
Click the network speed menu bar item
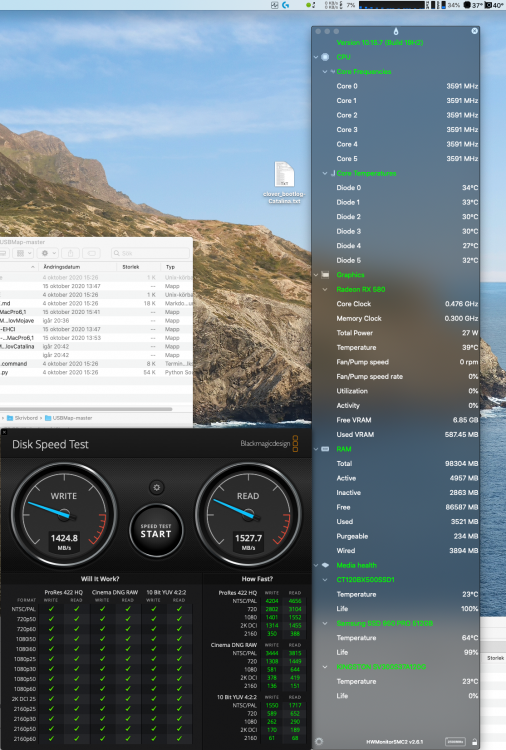[x=334, y=5]
